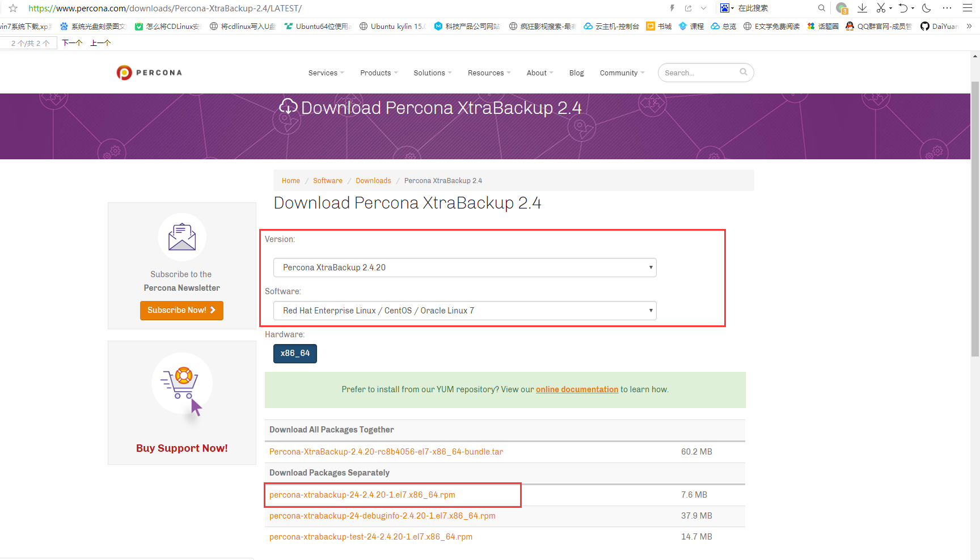This screenshot has width=980, height=560.
Task: Click the newsletter envelope icon
Action: coord(182,237)
